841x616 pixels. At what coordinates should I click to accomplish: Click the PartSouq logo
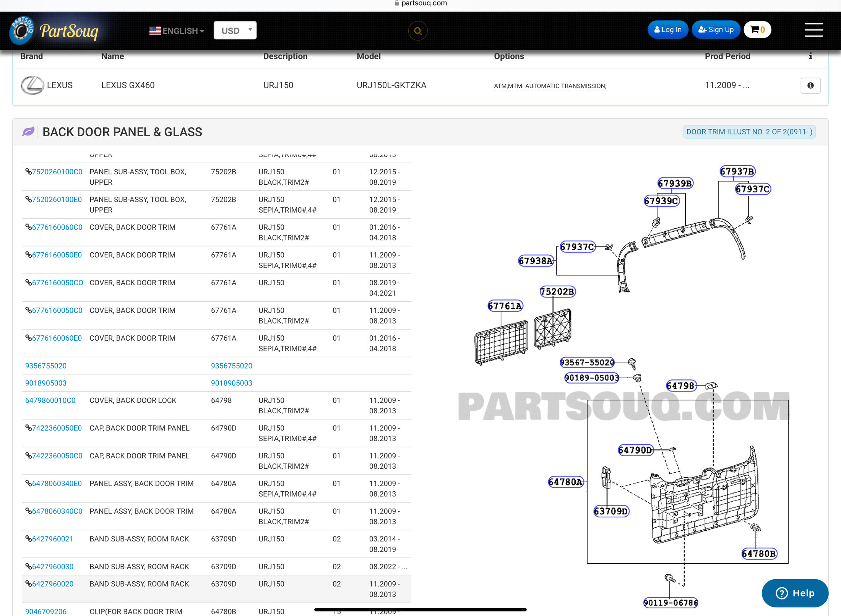click(x=54, y=30)
